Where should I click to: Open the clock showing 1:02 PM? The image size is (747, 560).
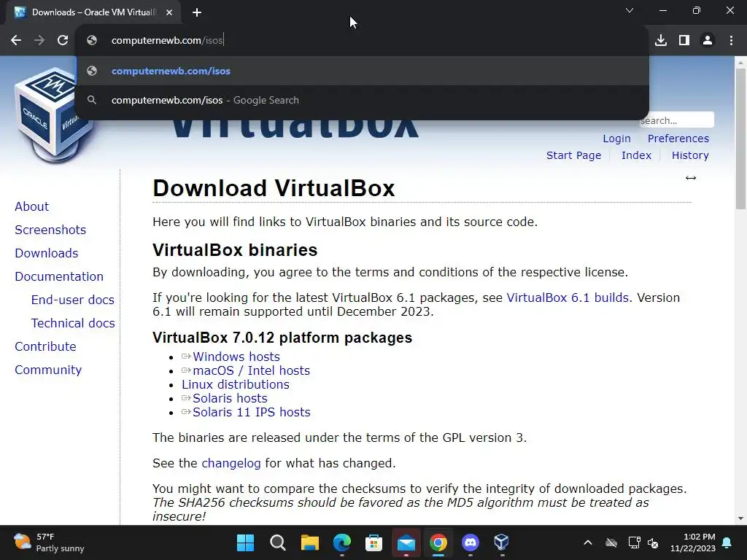pos(693,542)
